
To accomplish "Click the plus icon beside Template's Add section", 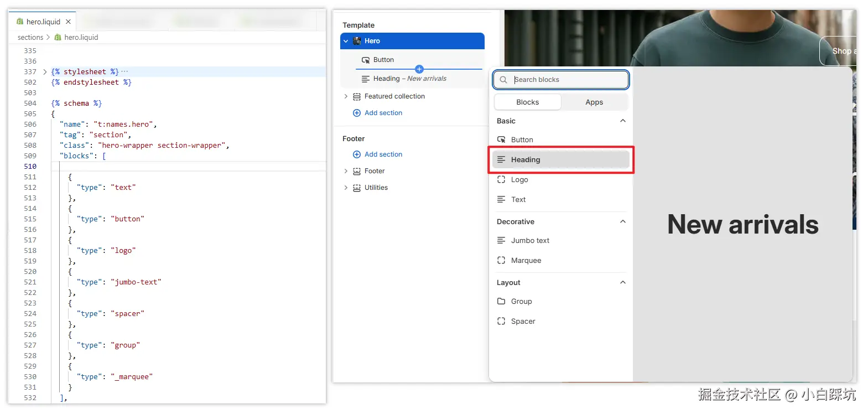I will coord(357,113).
